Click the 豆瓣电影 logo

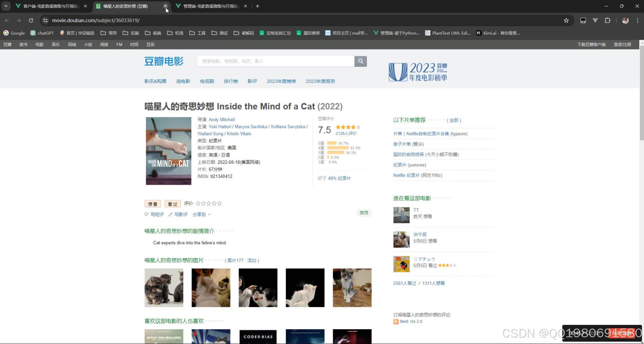click(164, 61)
